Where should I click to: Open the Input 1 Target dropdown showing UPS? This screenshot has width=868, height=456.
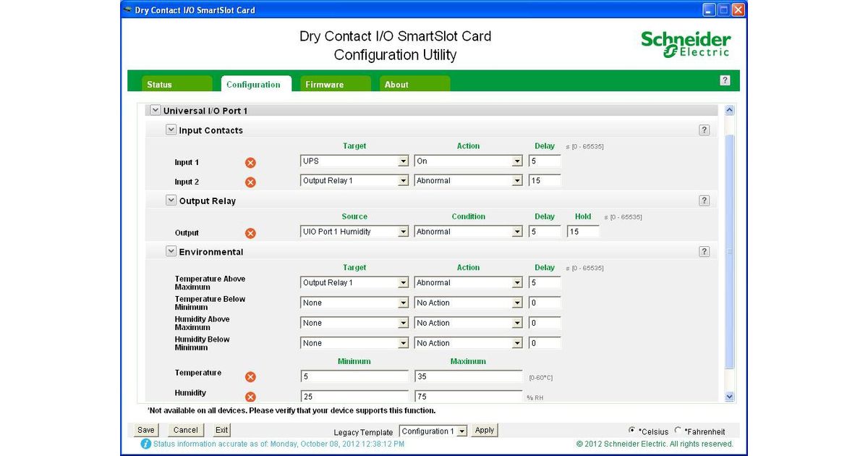tap(354, 161)
